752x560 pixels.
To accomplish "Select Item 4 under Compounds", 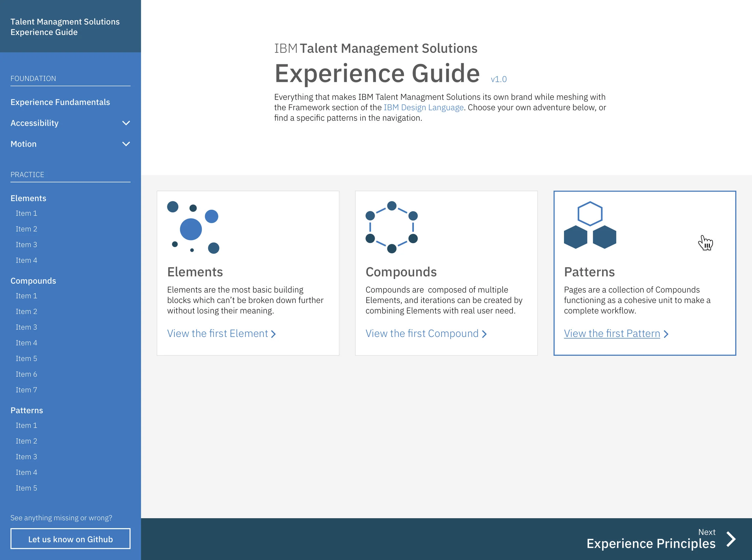I will click(x=26, y=343).
